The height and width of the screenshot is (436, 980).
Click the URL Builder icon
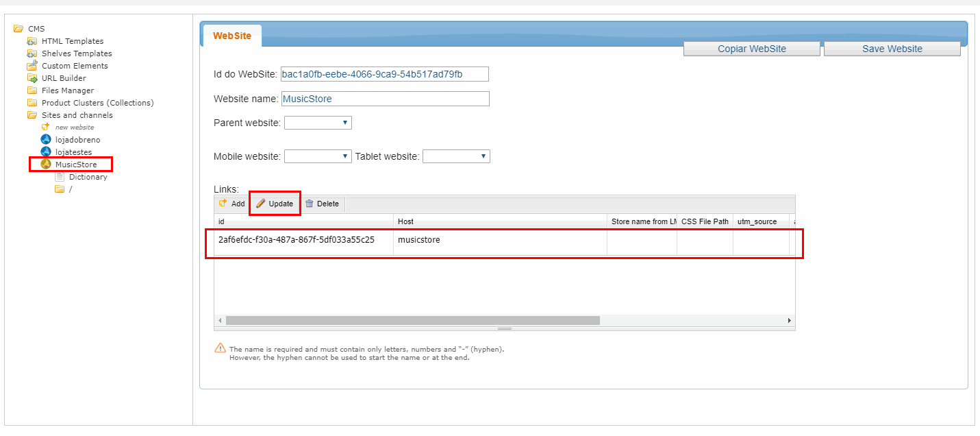tap(32, 78)
